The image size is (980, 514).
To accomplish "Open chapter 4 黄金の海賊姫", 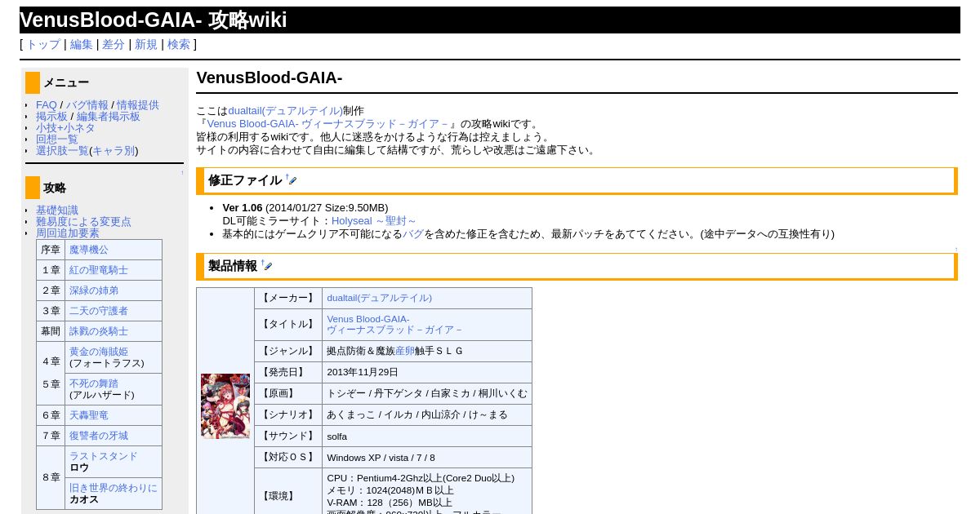I will point(99,352).
